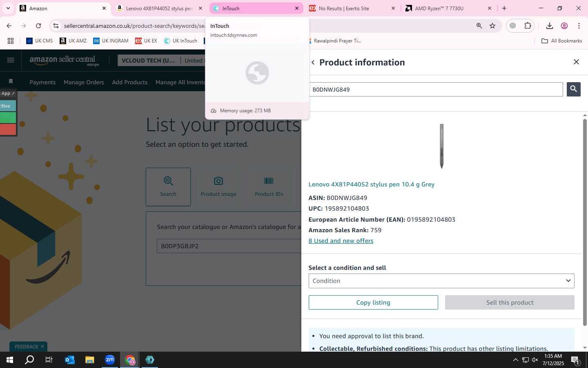Open the Lenovo stylus pen product title link
This screenshot has width=588, height=368.
(x=372, y=184)
